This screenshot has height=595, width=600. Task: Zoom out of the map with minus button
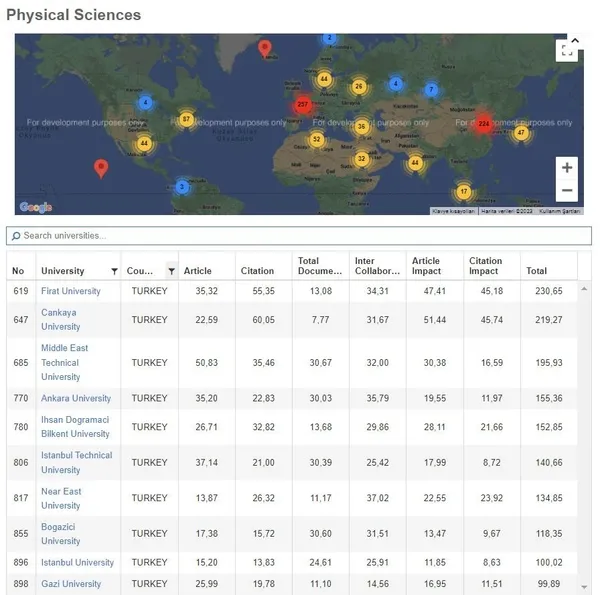pyautogui.click(x=567, y=190)
